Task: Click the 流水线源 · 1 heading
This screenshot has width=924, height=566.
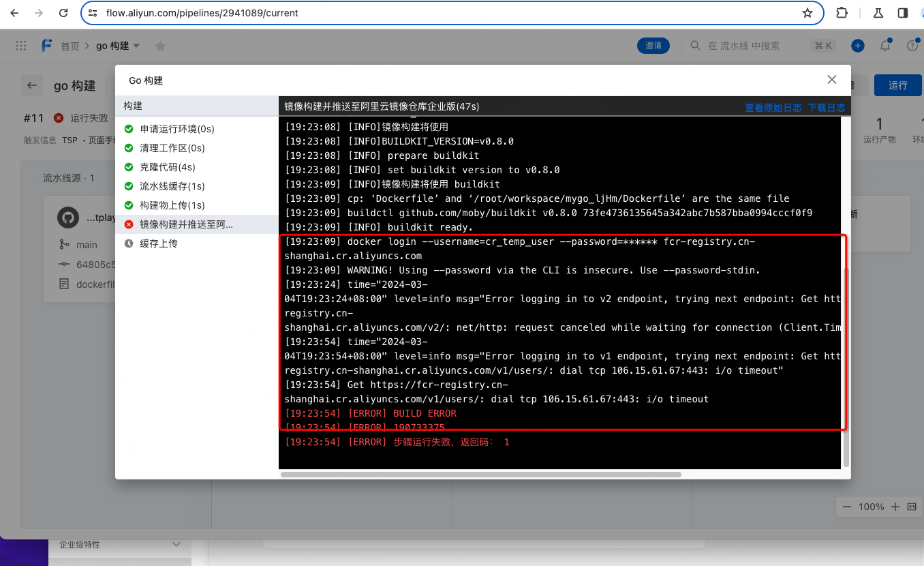Action: [69, 178]
